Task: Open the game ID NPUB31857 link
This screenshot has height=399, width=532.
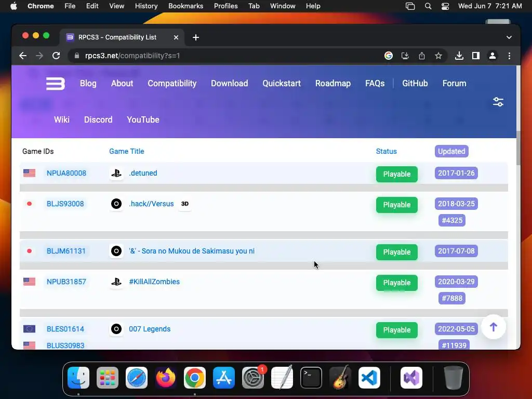Action: (66, 282)
